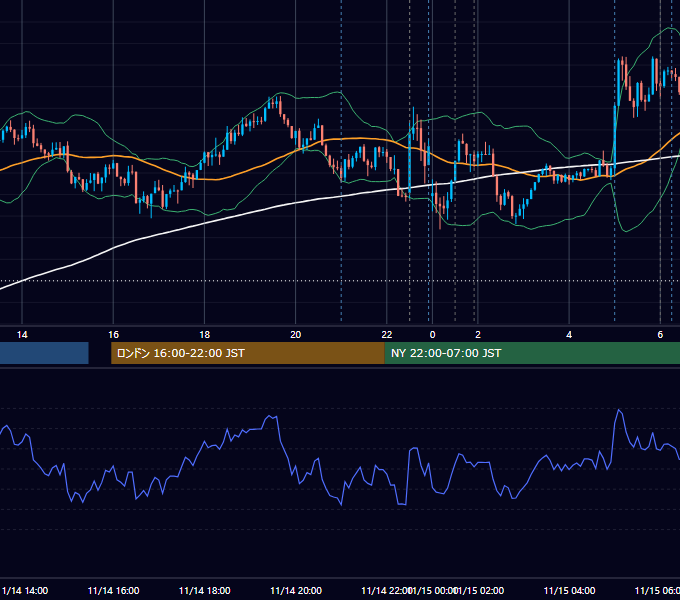
Task: Click the ロンドン 16:00-22:00 JST session bar
Action: tap(248, 353)
